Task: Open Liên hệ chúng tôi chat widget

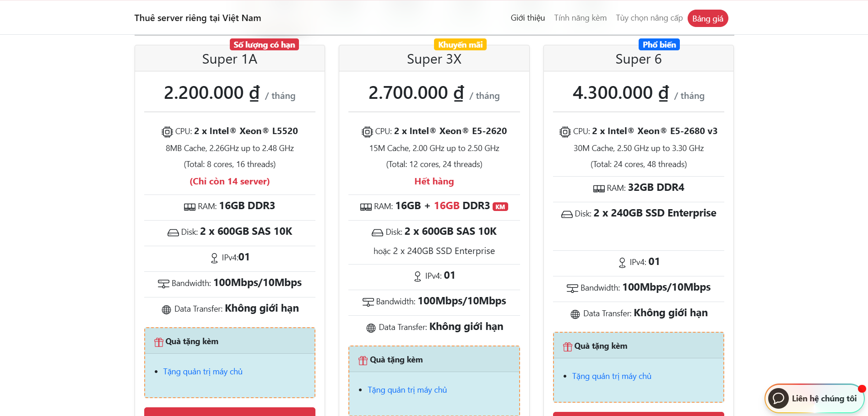Action: 824,399
